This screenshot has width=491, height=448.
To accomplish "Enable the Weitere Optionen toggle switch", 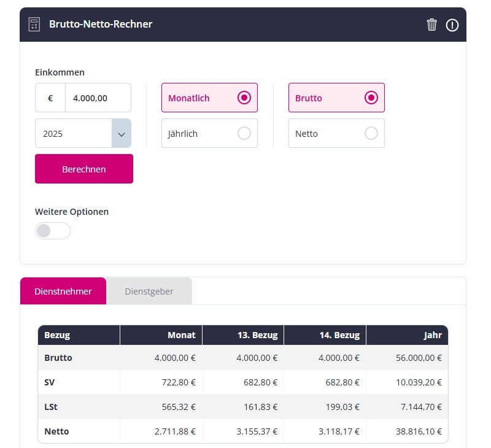I will click(53, 231).
